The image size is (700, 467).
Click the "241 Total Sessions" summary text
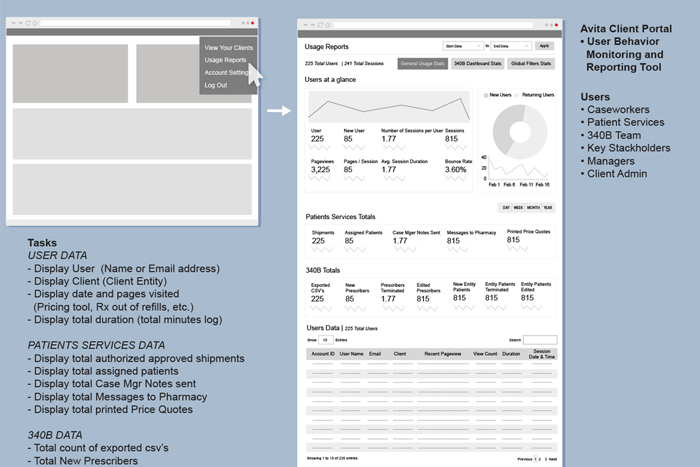click(364, 63)
